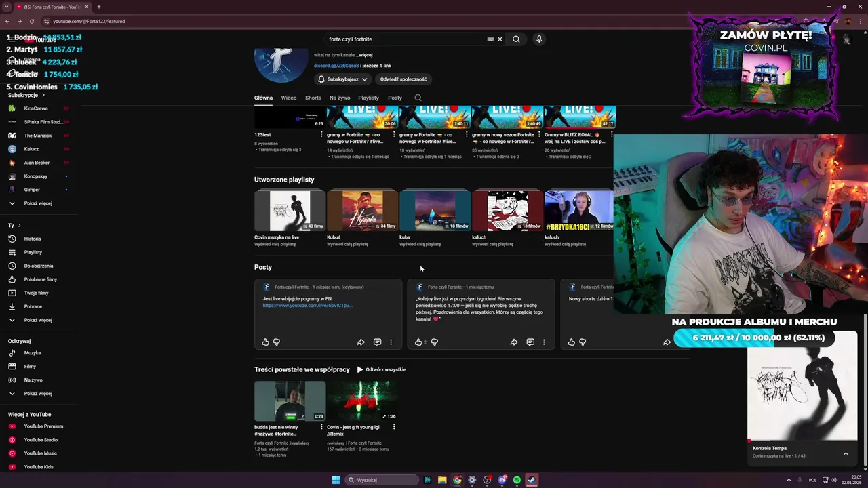Open the discord.gg/ZBjGqsu8 link
This screenshot has height=488, width=868.
[336, 66]
